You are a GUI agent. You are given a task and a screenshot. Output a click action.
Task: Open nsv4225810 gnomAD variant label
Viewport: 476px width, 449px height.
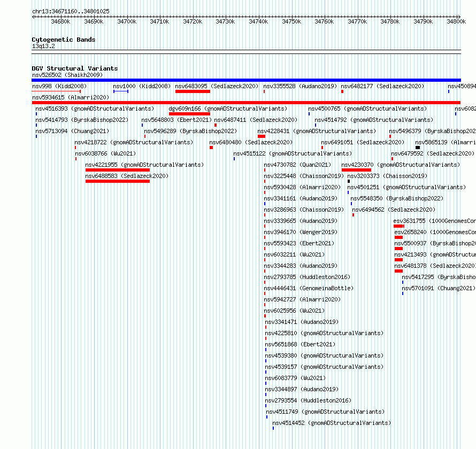pyautogui.click(x=324, y=333)
